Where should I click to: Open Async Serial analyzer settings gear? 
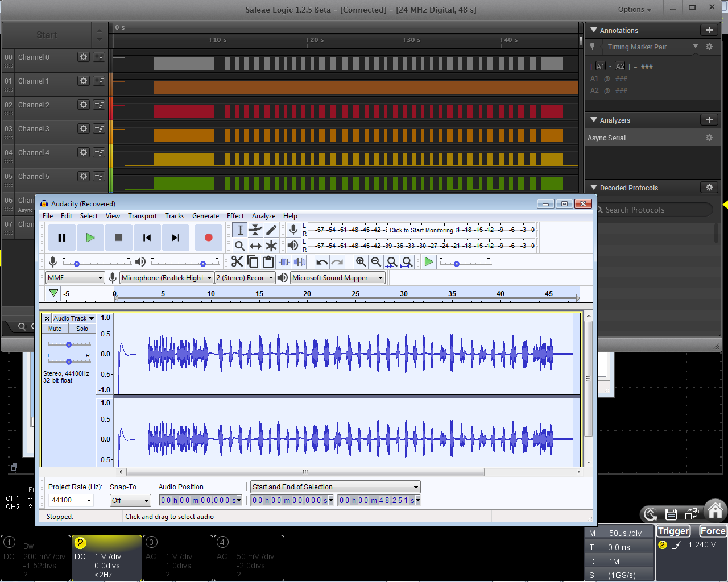click(x=709, y=138)
